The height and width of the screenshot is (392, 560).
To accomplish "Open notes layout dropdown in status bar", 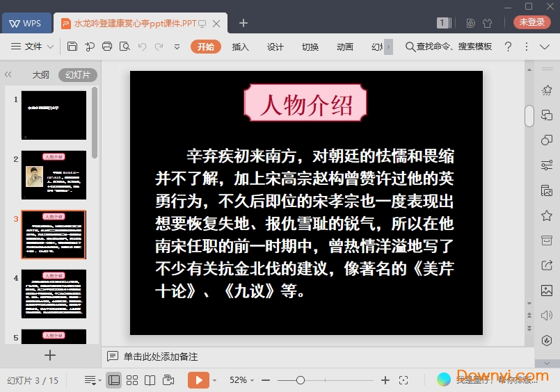I will 93,380.
